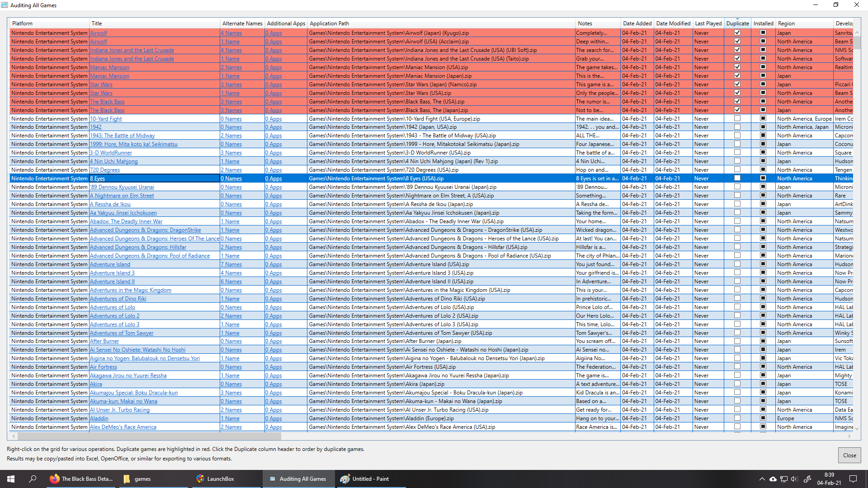The width and height of the screenshot is (868, 488).
Task: Switch to Firefox 'The Black Bass' window
Action: [81, 479]
